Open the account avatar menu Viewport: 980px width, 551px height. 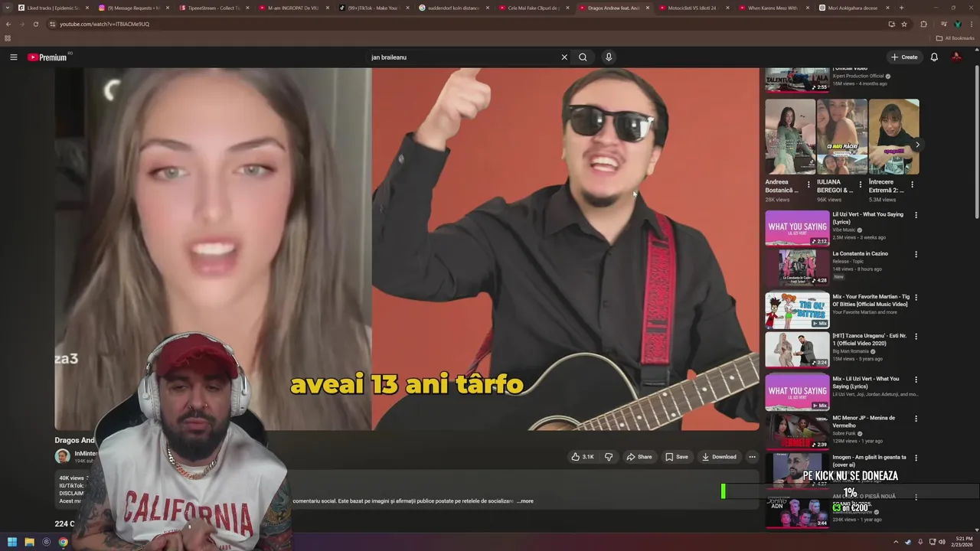click(956, 57)
